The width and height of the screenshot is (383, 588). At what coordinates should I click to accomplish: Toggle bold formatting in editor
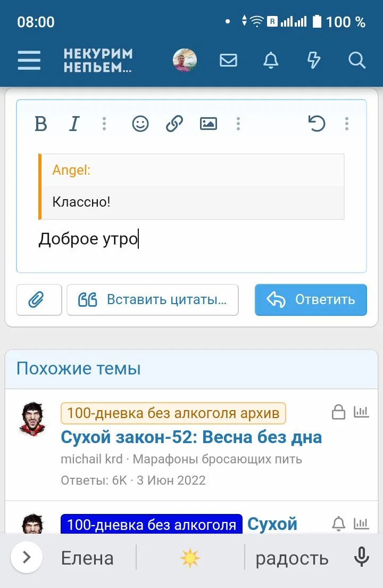coord(41,124)
